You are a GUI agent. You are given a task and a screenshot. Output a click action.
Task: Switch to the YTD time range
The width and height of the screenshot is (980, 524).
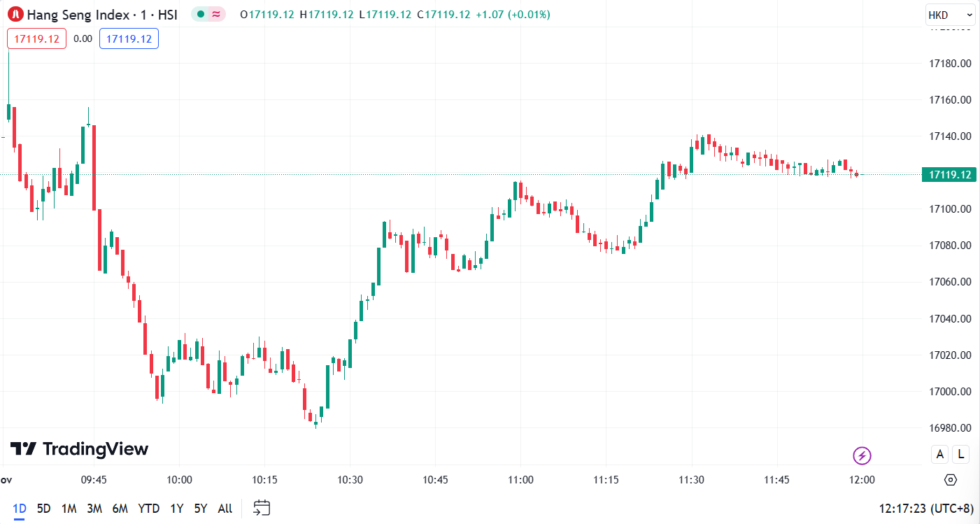click(148, 509)
